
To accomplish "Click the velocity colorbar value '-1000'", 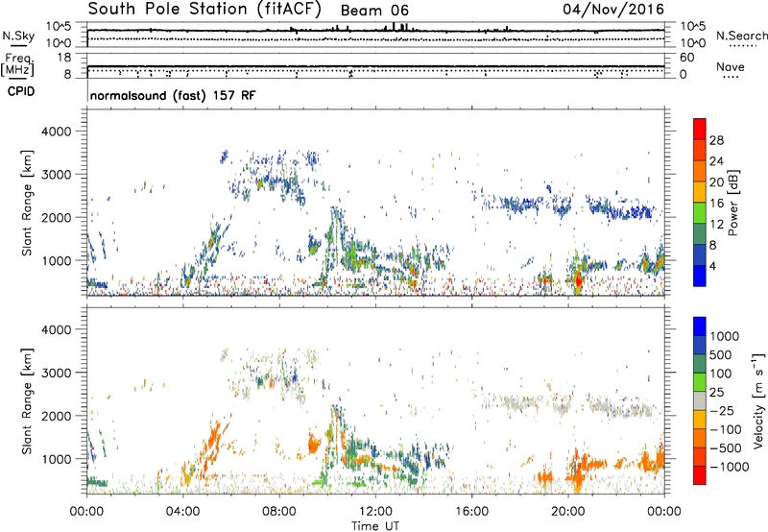I will (730, 467).
